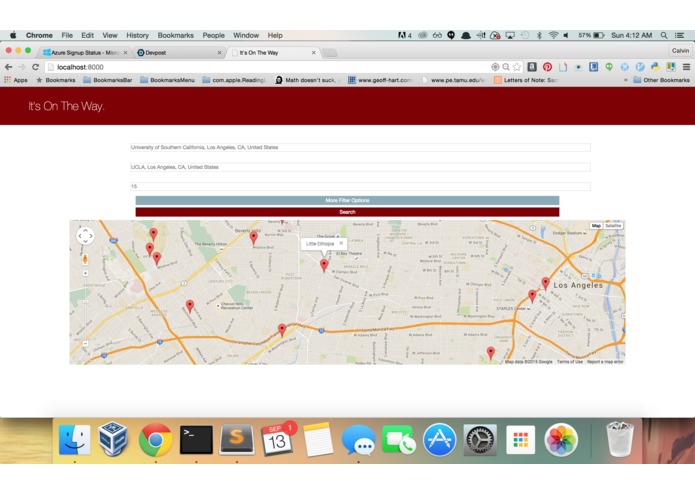This screenshot has height=494, width=695.
Task: Open the Math doesn't suck bookmark
Action: point(308,80)
